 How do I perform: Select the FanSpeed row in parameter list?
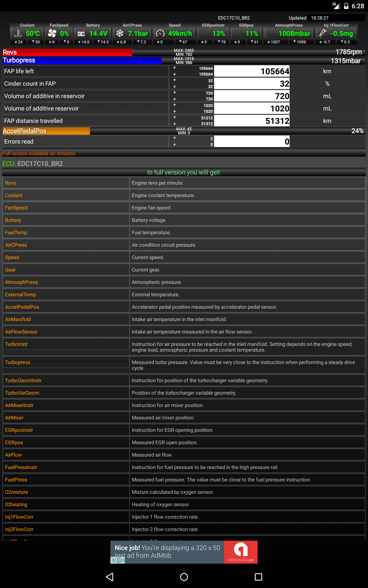coord(184,208)
